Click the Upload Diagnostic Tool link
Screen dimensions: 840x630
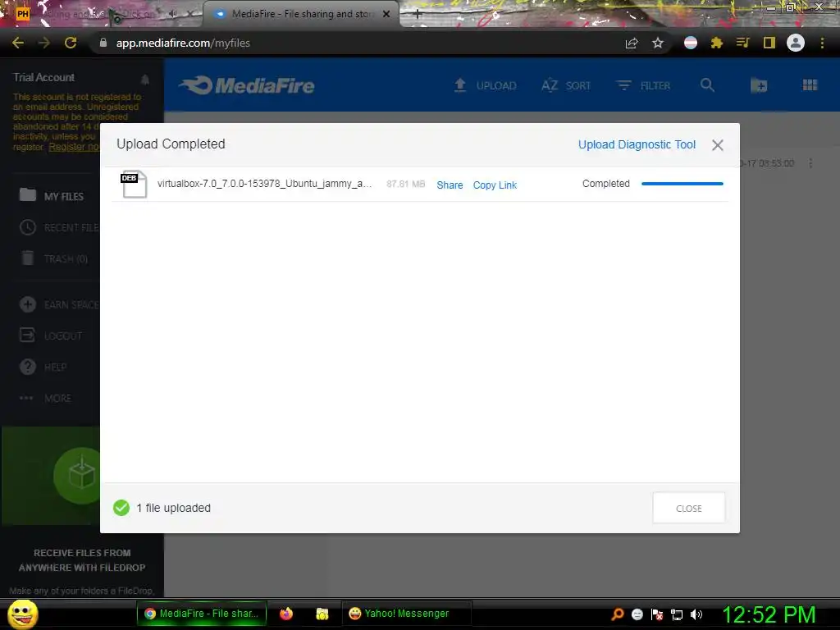[x=637, y=144]
